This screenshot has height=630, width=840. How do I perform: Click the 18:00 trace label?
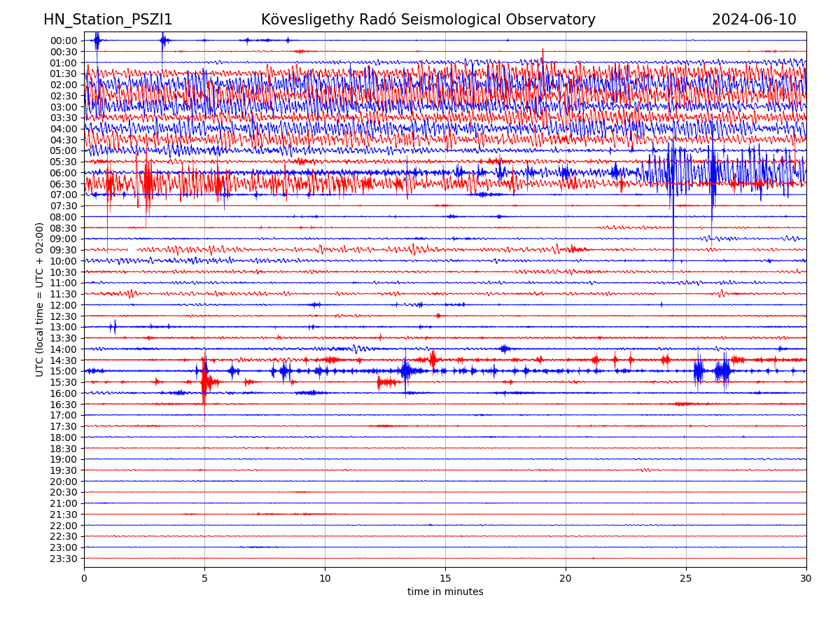[63, 437]
